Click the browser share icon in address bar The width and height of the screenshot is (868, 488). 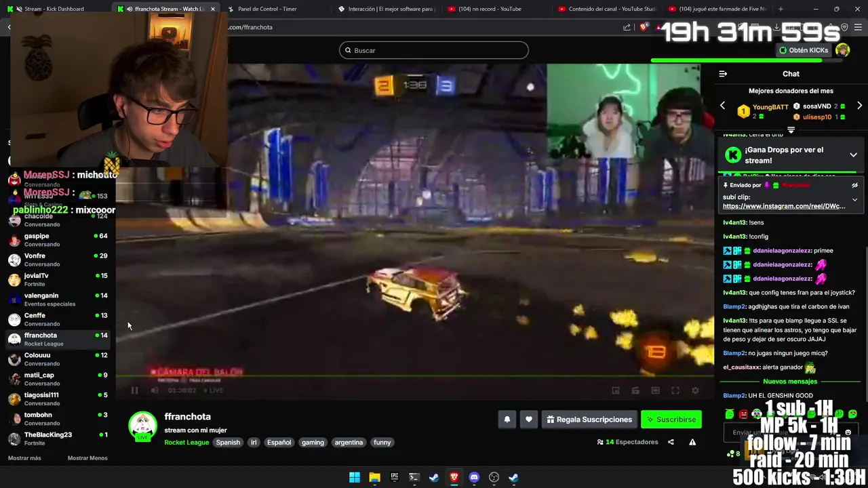pyautogui.click(x=627, y=27)
